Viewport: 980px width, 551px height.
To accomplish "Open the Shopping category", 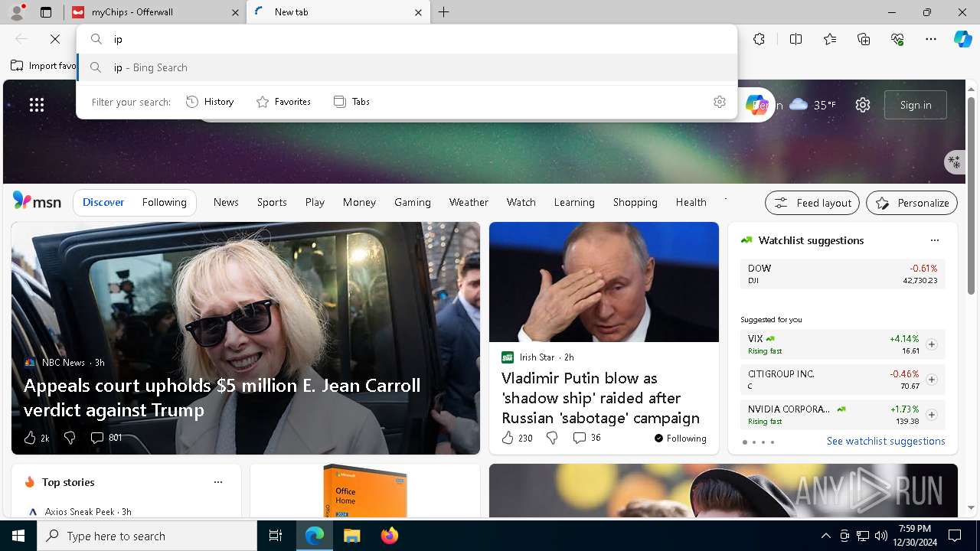I will (x=635, y=202).
